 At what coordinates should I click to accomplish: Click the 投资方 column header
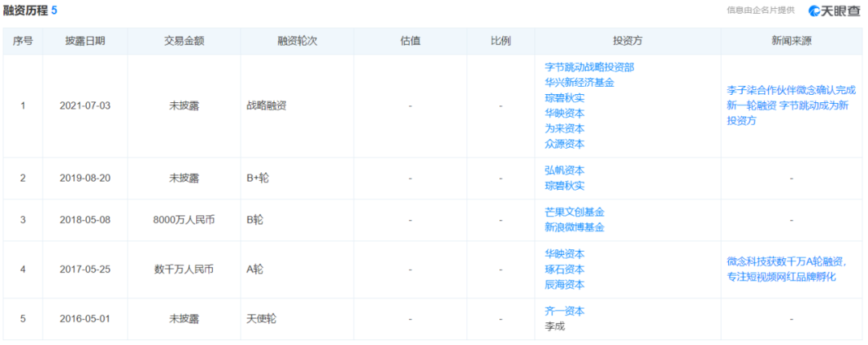628,42
